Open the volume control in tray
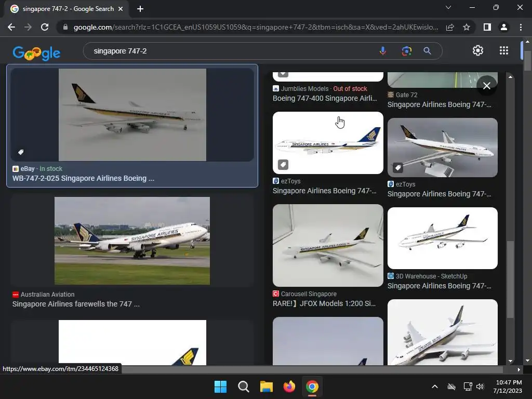The height and width of the screenshot is (399, 532). (480, 387)
